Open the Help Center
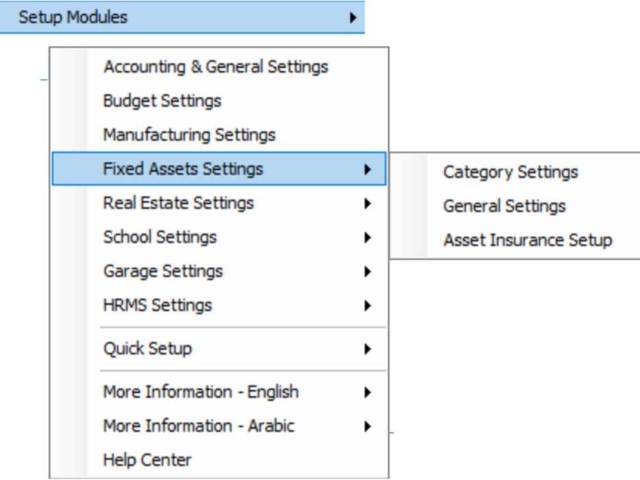This screenshot has width=640, height=480. [x=219, y=460]
